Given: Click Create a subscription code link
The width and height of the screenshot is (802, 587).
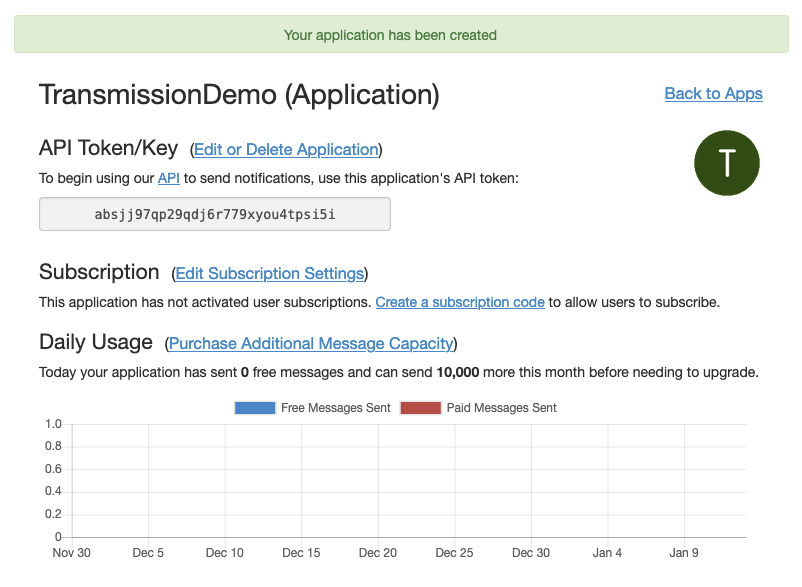Looking at the screenshot, I should (x=460, y=302).
